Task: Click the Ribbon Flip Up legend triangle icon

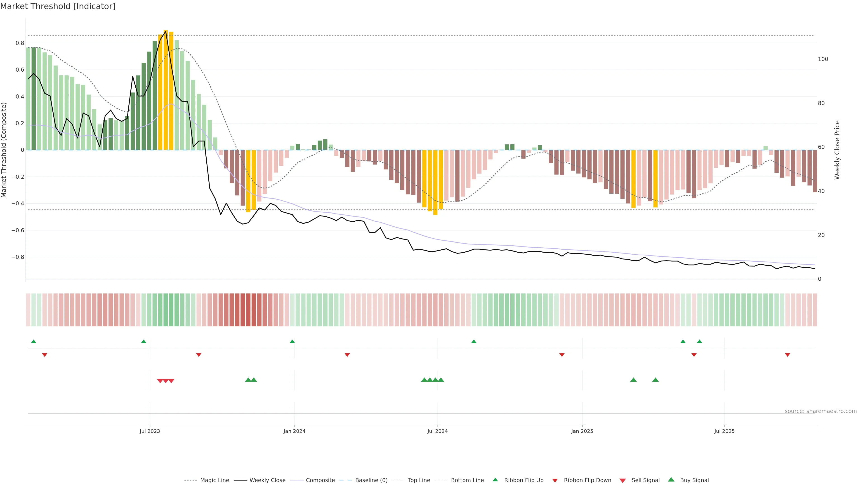Action: pos(495,480)
